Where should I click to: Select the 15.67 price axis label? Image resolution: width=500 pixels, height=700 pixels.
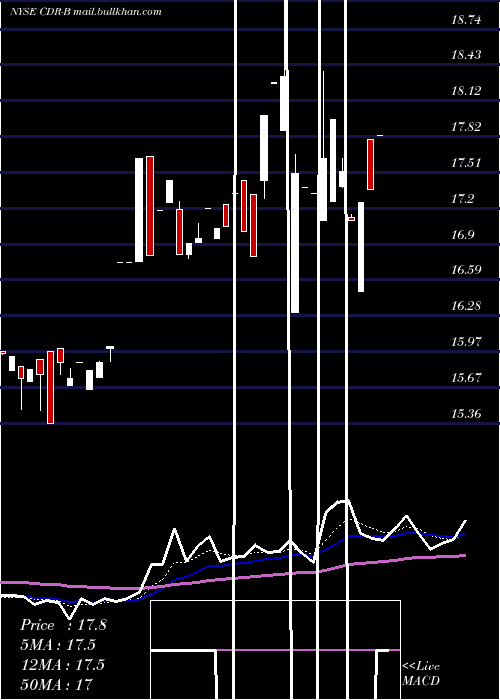[x=466, y=378]
